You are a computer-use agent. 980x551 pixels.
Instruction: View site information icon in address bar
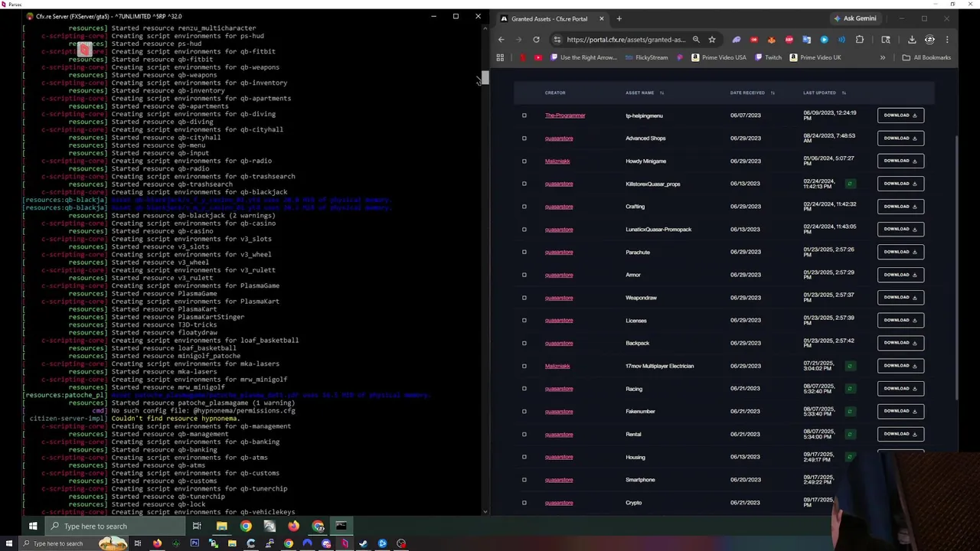click(x=557, y=40)
